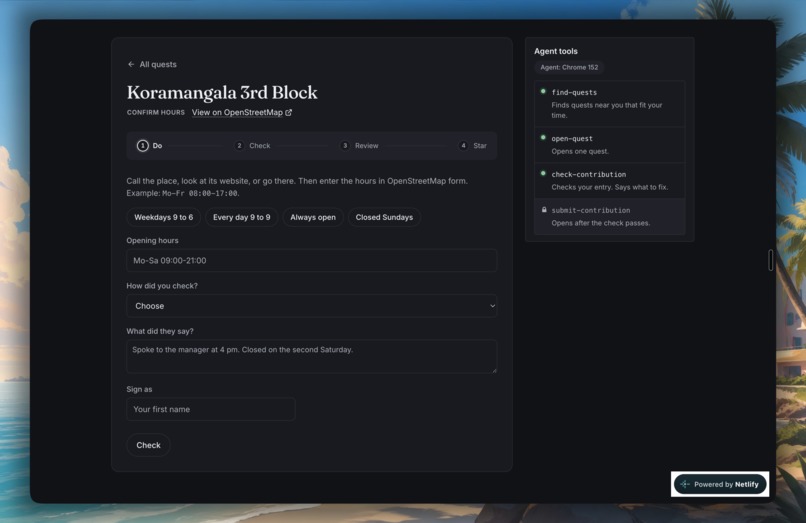Viewport: 806px width, 523px height.
Task: Click the 'Sign as' first name field
Action: point(211,409)
